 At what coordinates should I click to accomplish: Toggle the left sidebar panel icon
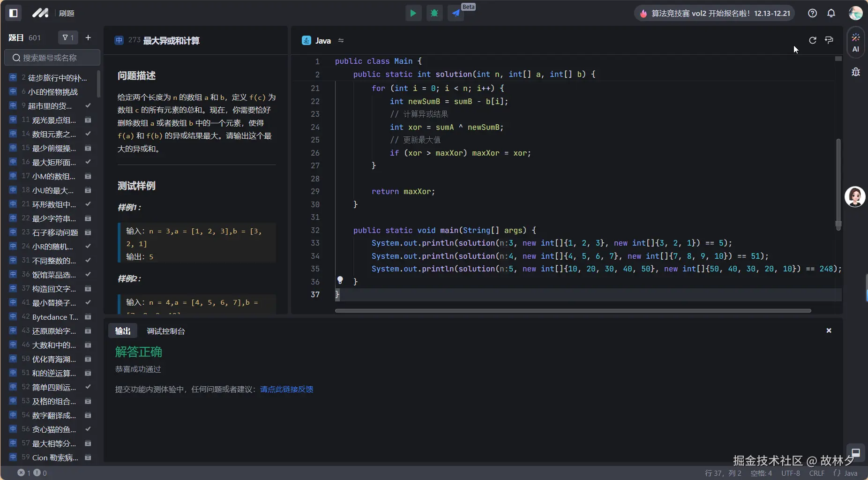pyautogui.click(x=14, y=13)
